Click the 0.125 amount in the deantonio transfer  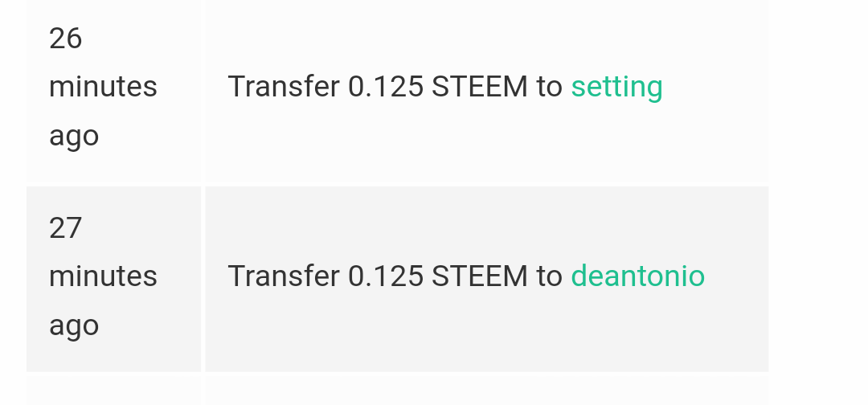(x=385, y=276)
